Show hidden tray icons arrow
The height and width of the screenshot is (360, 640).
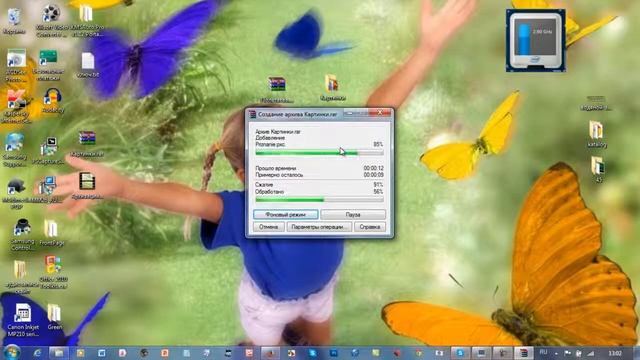[x=557, y=353]
